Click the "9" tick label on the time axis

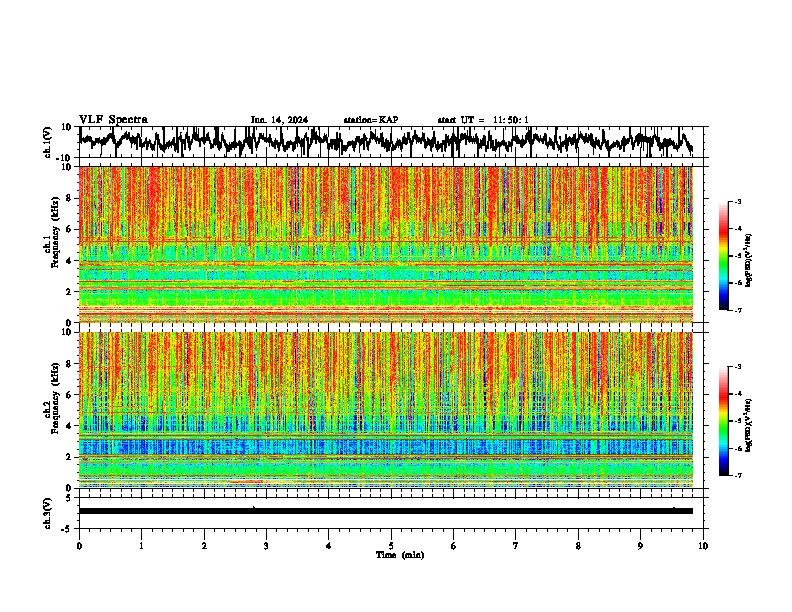pyautogui.click(x=640, y=546)
